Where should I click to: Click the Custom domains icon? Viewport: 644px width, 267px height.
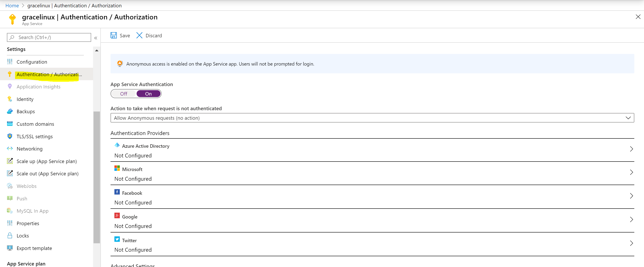tap(10, 124)
